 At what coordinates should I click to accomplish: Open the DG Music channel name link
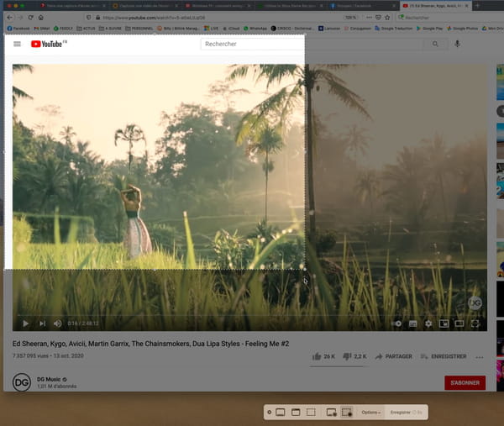[49, 379]
